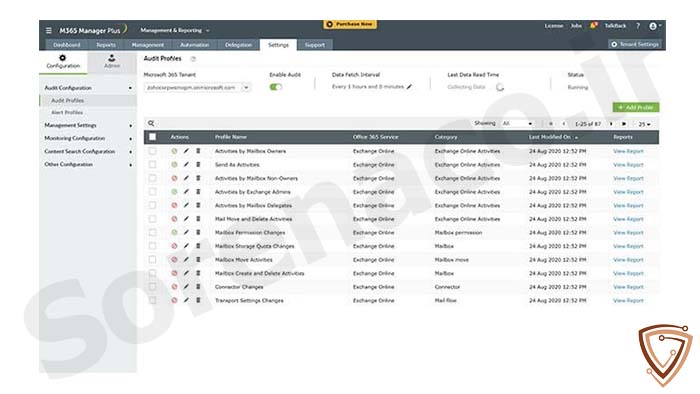The height and width of the screenshot is (394, 700).
Task: Open the Admin tab in left panel
Action: pos(112,61)
